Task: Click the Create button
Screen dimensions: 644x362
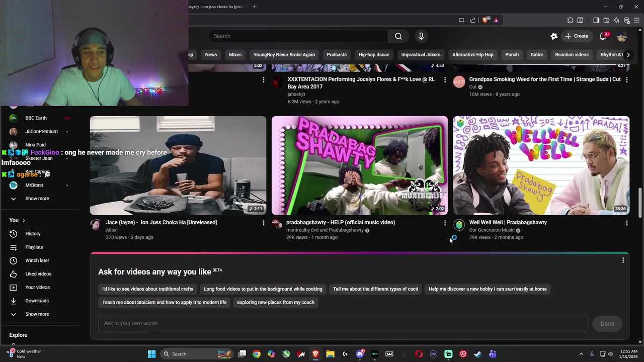Action: pyautogui.click(x=576, y=36)
